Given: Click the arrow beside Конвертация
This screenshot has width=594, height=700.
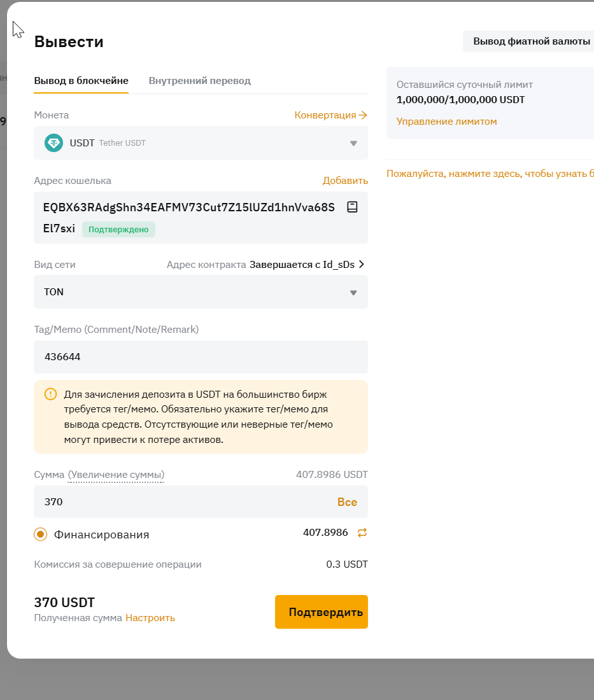Looking at the screenshot, I should pyautogui.click(x=363, y=115).
